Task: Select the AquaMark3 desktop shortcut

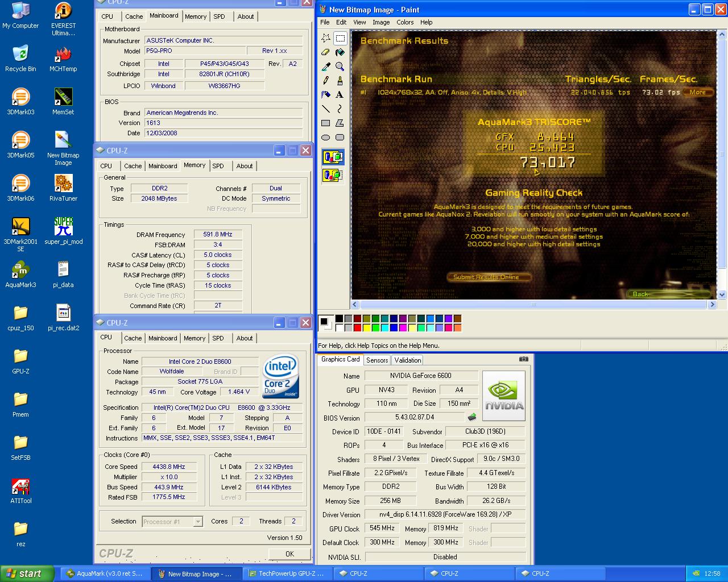Action: click(20, 275)
